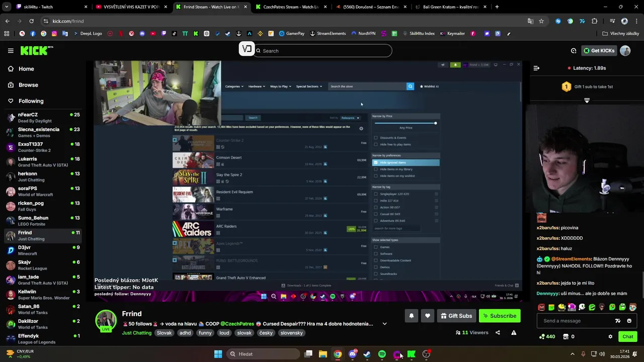This screenshot has height=362, width=644.
Task: Open Following in Kick sidebar
Action: click(31, 101)
